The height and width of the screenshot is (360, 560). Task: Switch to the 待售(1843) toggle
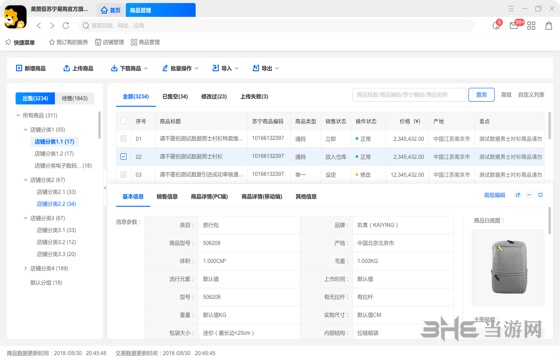pos(75,98)
